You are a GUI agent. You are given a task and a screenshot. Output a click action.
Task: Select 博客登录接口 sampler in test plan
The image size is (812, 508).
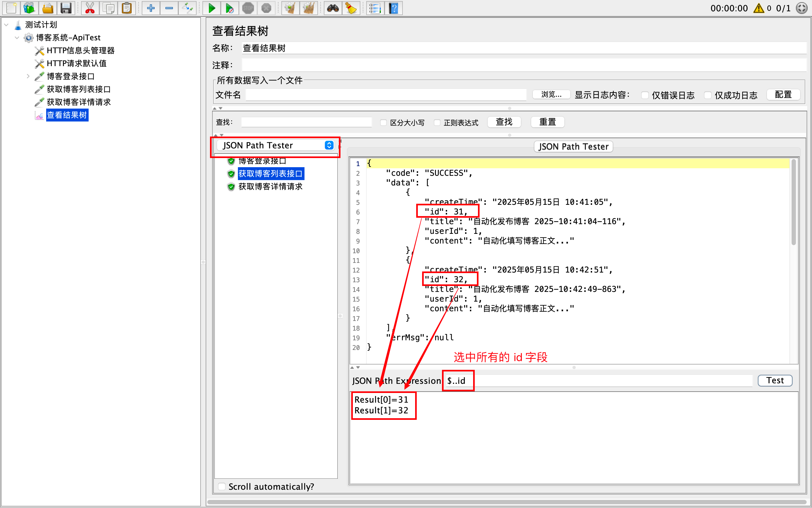pyautogui.click(x=70, y=76)
